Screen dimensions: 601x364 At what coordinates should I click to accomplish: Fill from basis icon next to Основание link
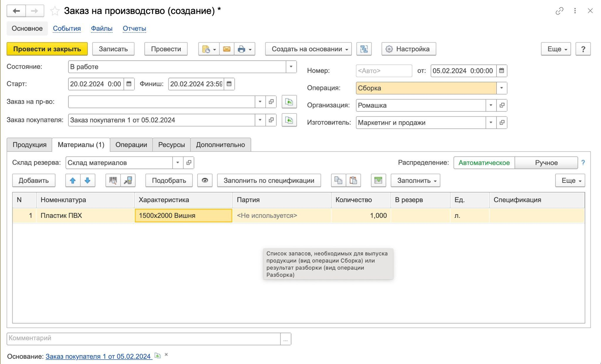(x=158, y=356)
